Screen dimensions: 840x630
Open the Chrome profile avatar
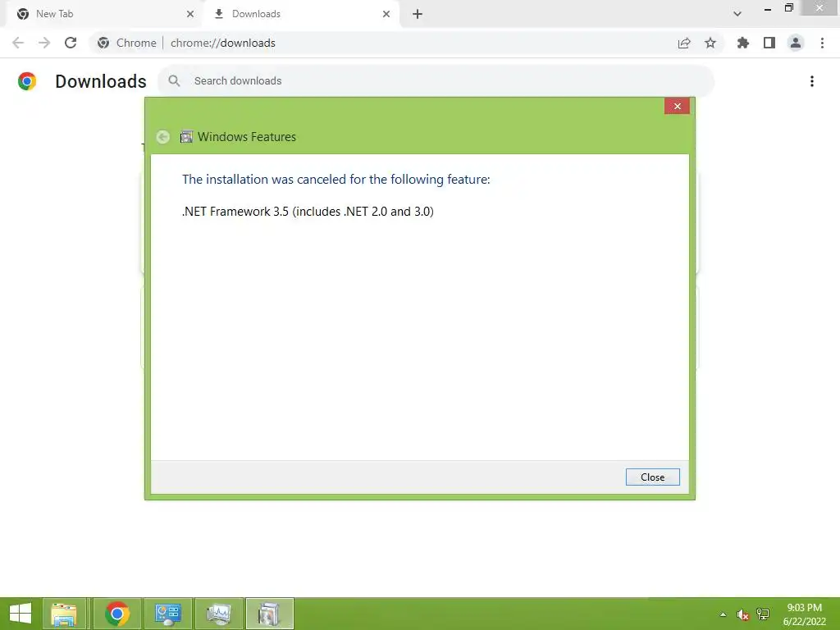tap(796, 43)
